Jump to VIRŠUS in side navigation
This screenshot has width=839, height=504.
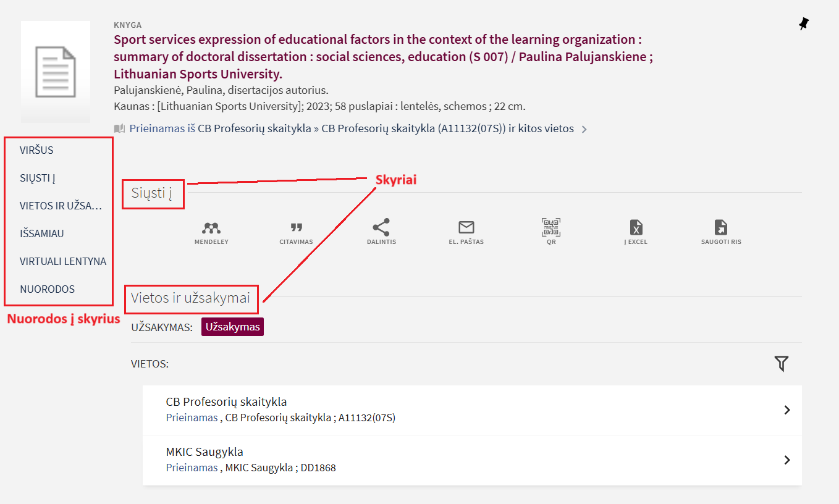coord(36,150)
